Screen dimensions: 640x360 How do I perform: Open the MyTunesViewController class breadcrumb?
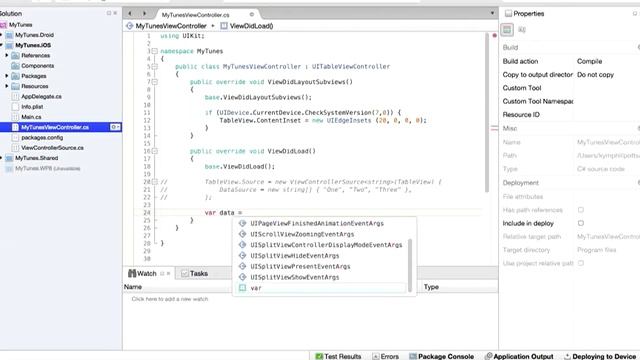click(171, 26)
